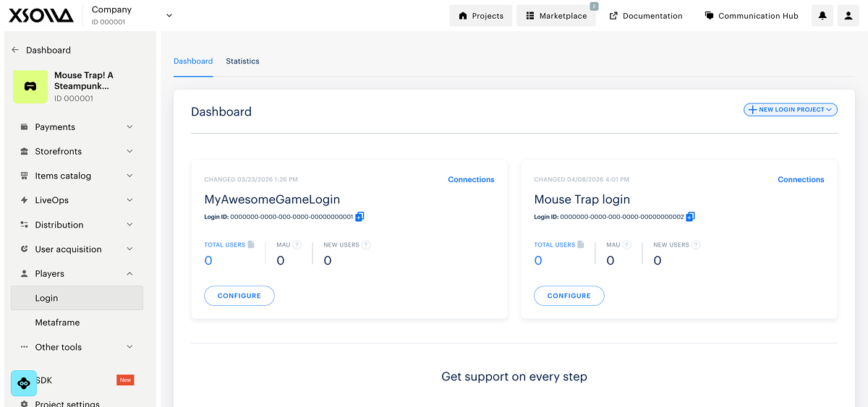Viewport: 868px width, 407px height.
Task: Click the back arrow next to Dashboard
Action: [15, 50]
